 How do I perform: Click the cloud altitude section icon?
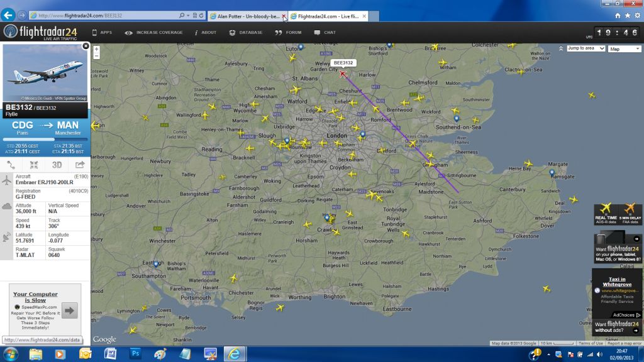coord(6,206)
